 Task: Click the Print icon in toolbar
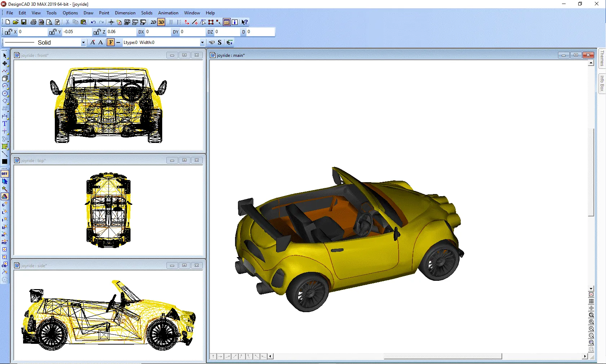[x=33, y=22]
